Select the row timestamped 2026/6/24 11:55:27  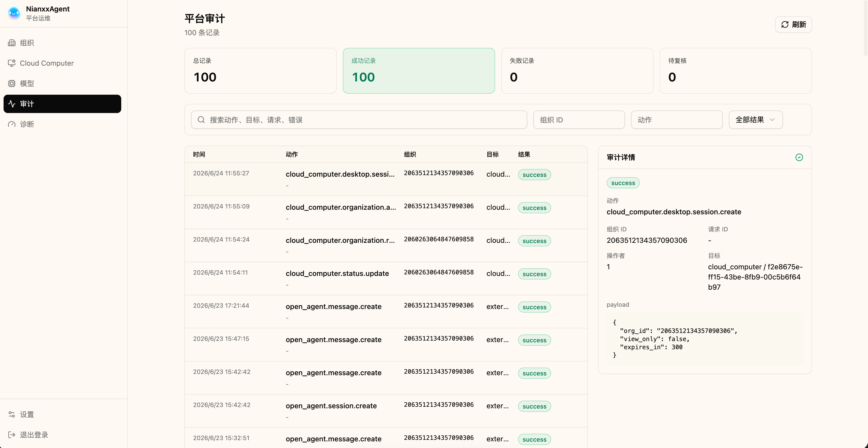pos(386,179)
